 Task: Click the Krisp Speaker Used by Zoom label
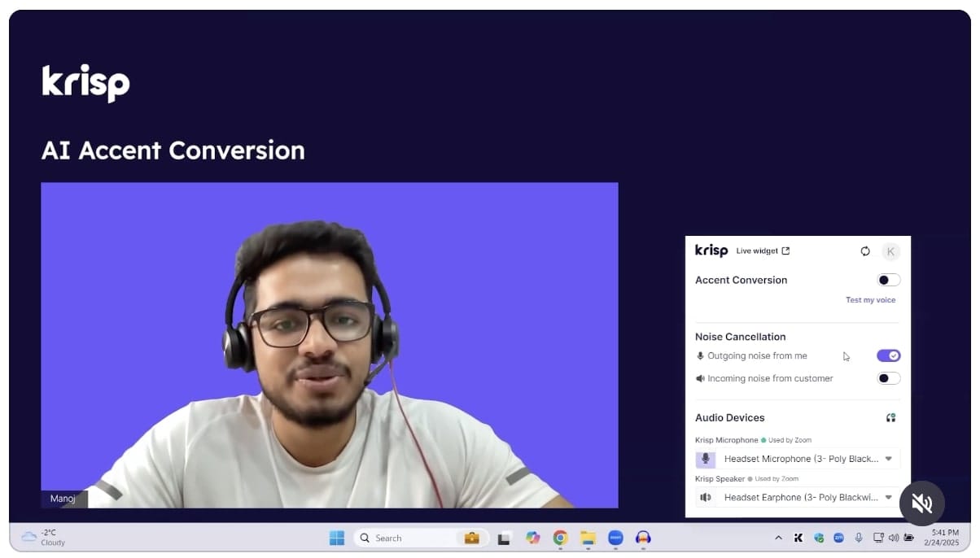pyautogui.click(x=746, y=479)
